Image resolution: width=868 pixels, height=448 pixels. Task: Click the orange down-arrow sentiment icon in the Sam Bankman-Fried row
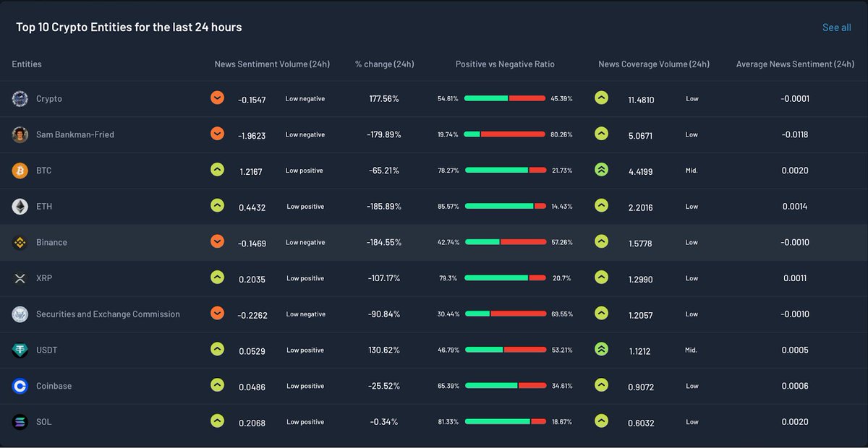click(x=217, y=134)
